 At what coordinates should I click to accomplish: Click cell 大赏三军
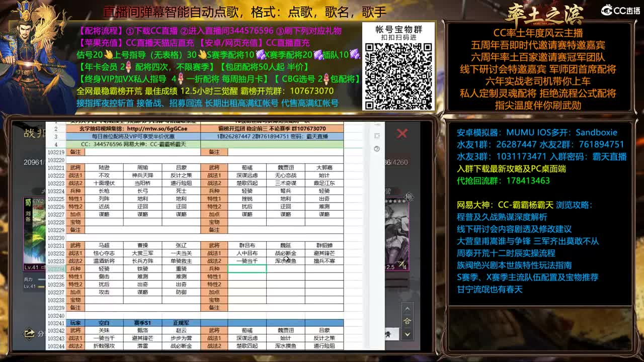tap(142, 253)
